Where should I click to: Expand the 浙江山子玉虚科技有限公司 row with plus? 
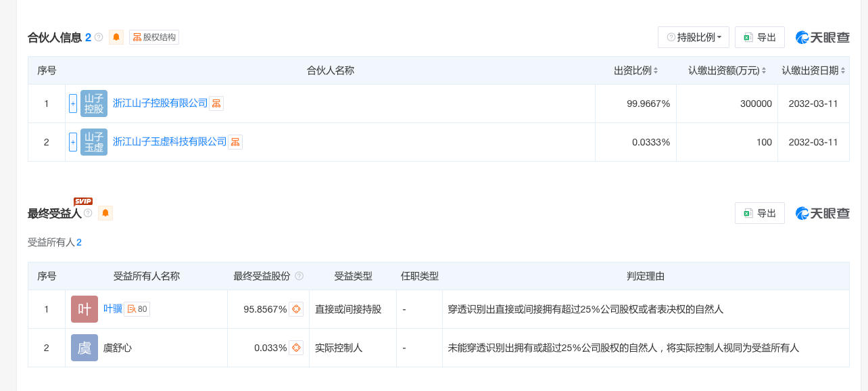73,142
